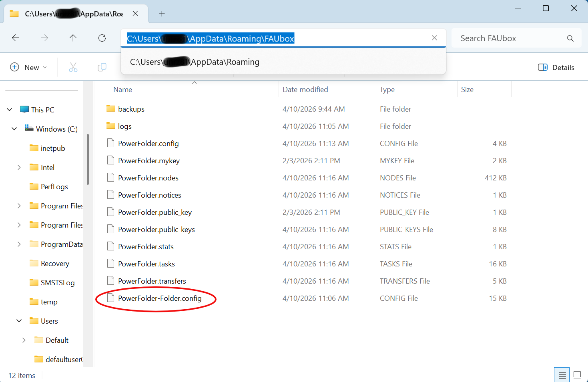Expand the Intel folder in tree

(19, 168)
